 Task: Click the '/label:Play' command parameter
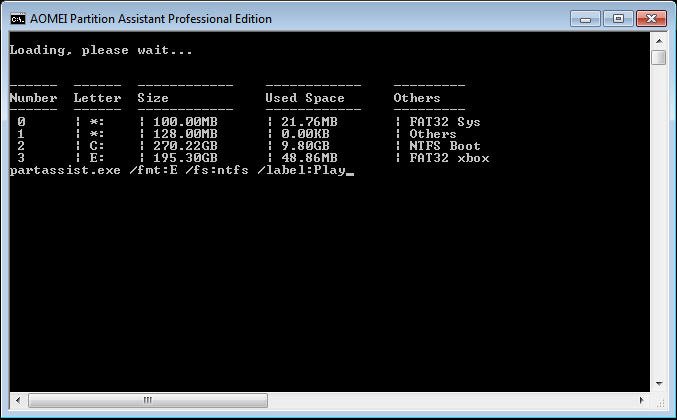[301, 171]
